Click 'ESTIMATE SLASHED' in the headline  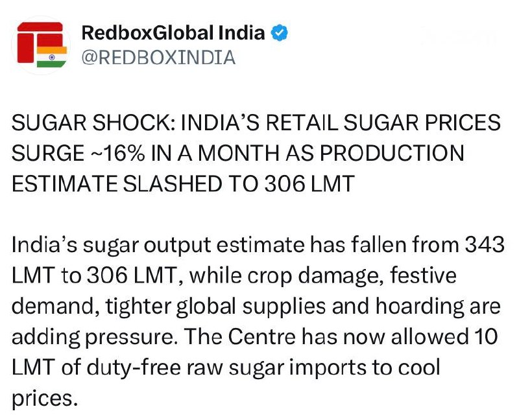[x=117, y=184]
